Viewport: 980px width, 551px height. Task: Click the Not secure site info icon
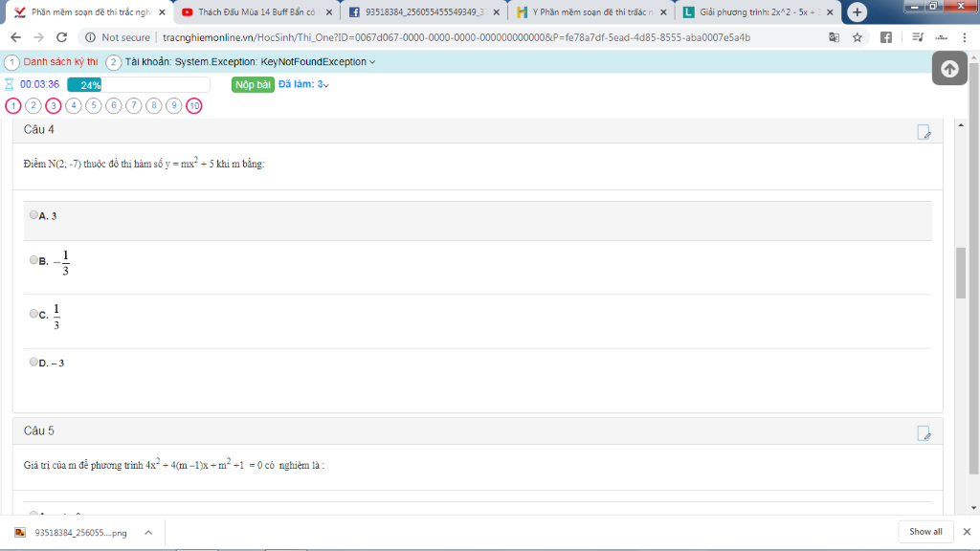[x=90, y=37]
